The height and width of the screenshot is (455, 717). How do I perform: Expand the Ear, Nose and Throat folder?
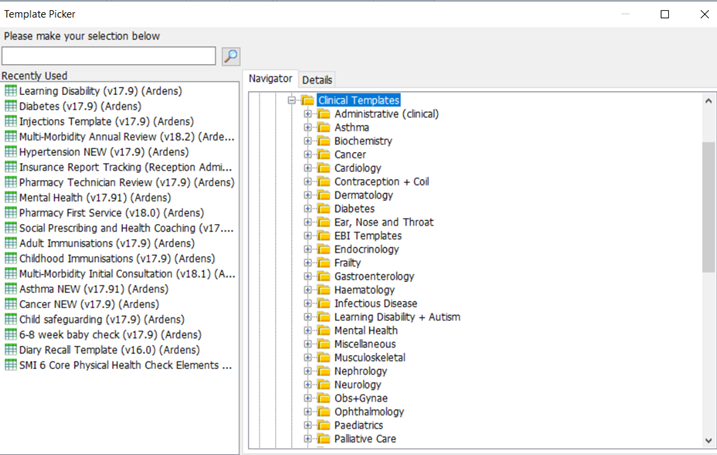coord(308,222)
